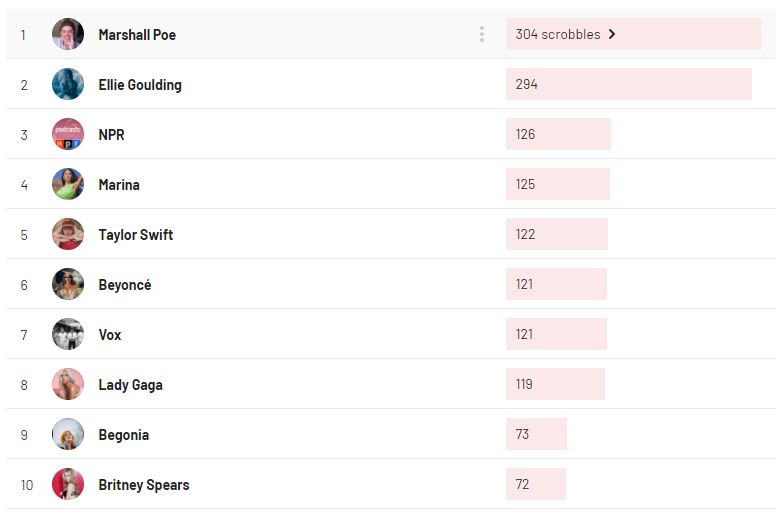The width and height of the screenshot is (784, 512).
Task: Click Ellie Goulding's avatar image
Action: [68, 84]
